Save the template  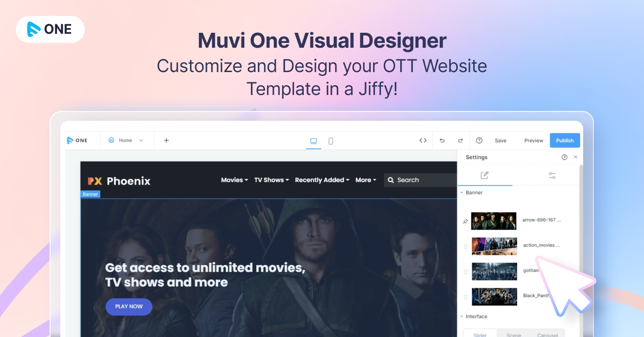point(501,140)
